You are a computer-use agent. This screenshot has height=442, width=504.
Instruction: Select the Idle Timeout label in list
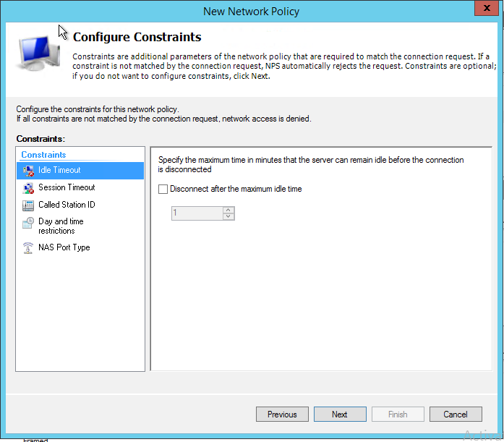point(59,170)
